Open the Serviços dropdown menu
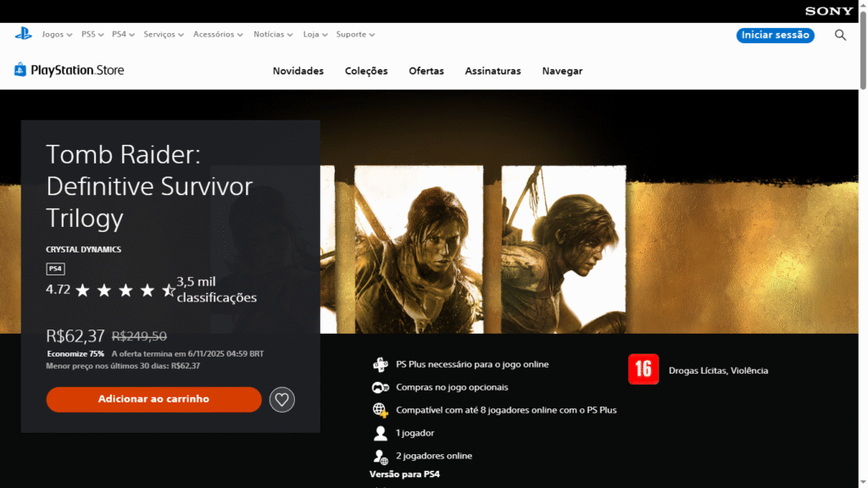 164,35
